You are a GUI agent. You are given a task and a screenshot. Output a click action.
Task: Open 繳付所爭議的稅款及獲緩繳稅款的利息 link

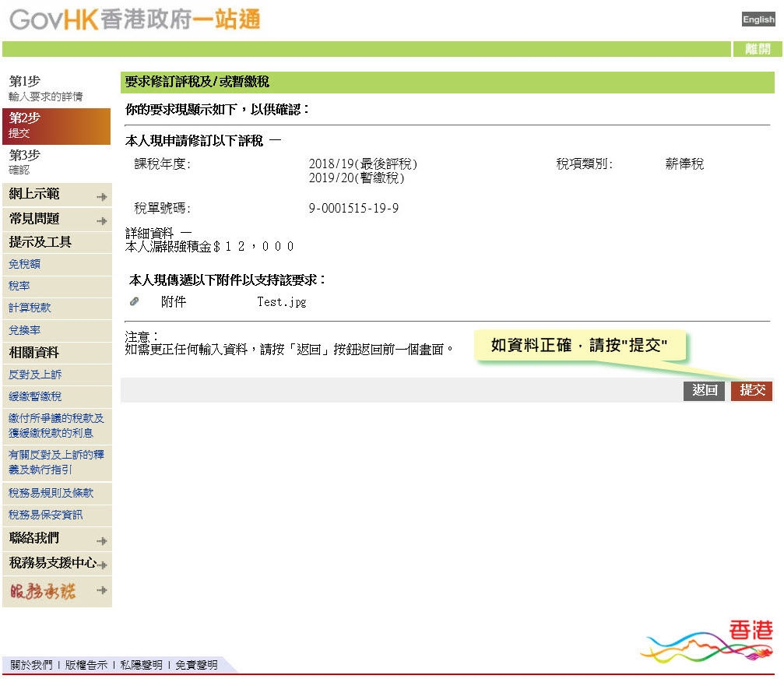[x=56, y=425]
